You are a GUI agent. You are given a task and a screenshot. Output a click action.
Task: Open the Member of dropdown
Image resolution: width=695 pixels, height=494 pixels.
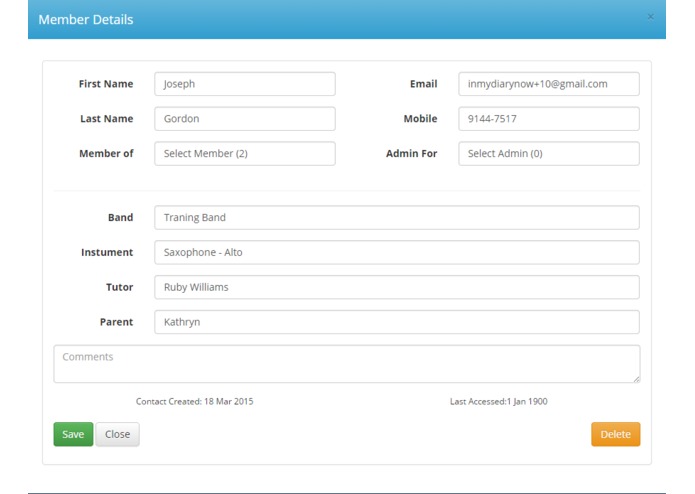245,153
